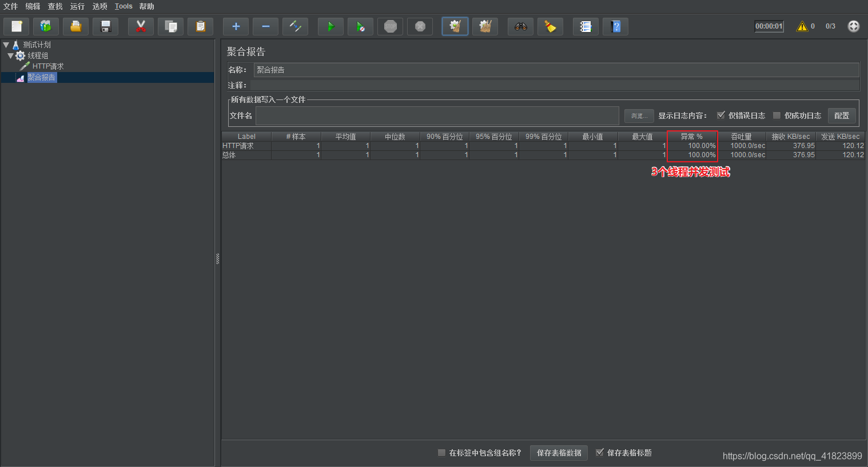Screen dimensions: 868x467
Task: Create a new test plan from toolbar
Action: tap(17, 26)
